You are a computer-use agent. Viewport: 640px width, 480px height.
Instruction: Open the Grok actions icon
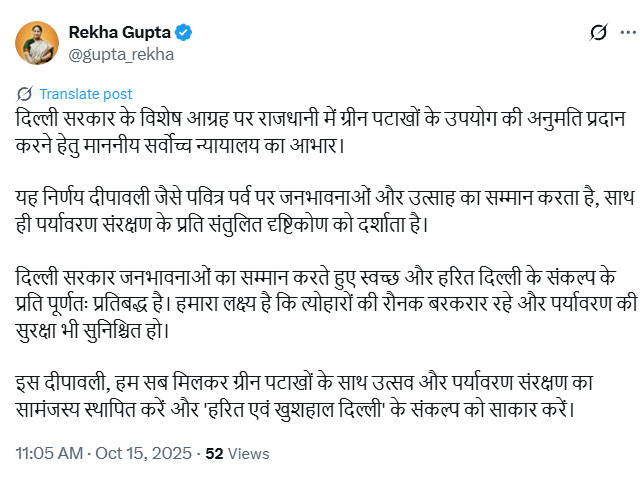[x=598, y=33]
